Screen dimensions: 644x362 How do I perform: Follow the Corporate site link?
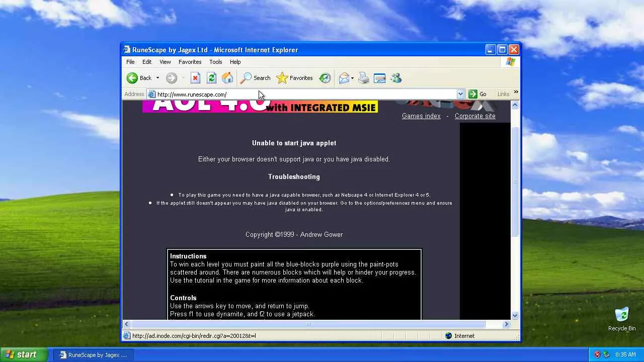click(x=475, y=116)
